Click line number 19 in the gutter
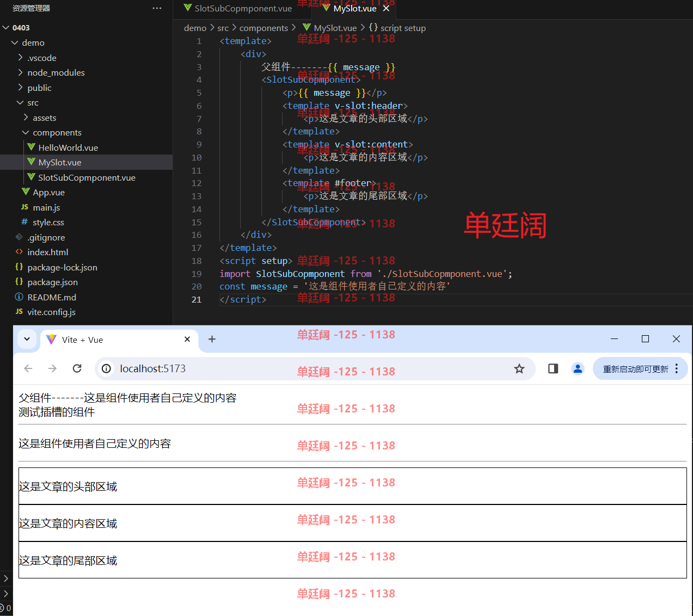Image resolution: width=693 pixels, height=616 pixels. [x=196, y=274]
